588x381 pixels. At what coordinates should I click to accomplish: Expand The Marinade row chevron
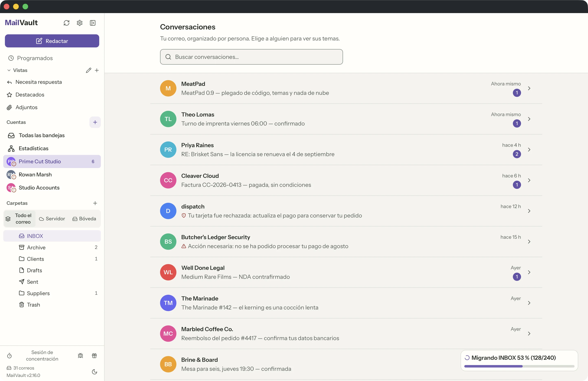[x=529, y=303]
